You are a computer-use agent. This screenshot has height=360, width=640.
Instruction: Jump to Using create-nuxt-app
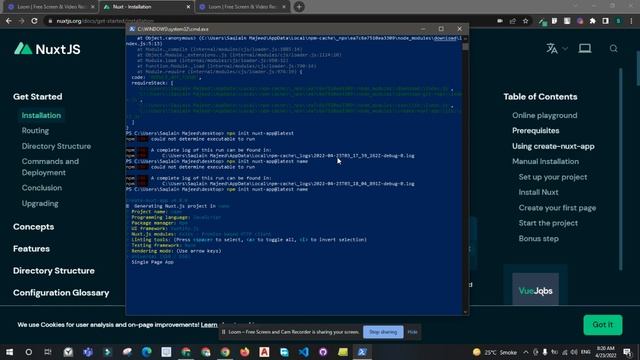point(553,146)
